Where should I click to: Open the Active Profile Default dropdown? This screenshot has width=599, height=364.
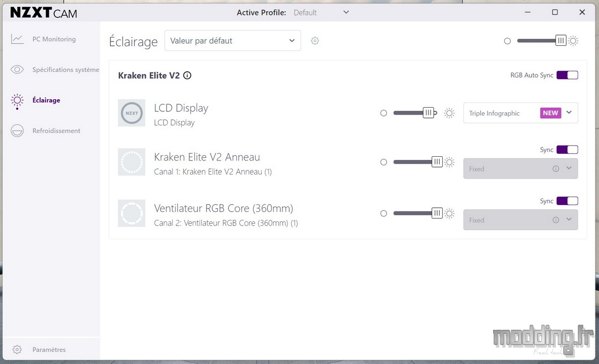tap(321, 13)
